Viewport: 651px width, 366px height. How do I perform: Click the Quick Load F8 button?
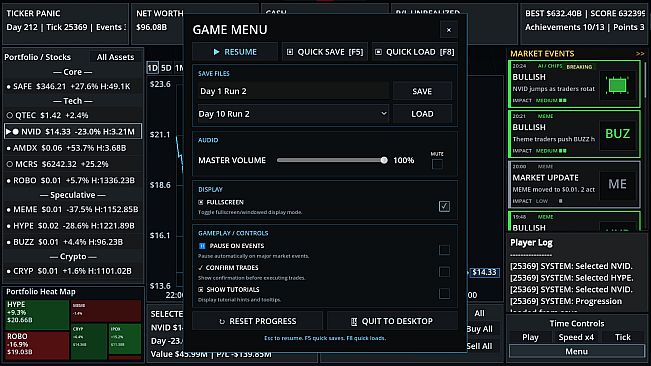414,52
